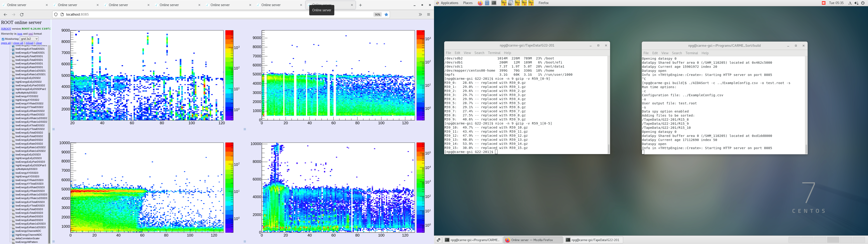Click the 'close all' link

18,43
